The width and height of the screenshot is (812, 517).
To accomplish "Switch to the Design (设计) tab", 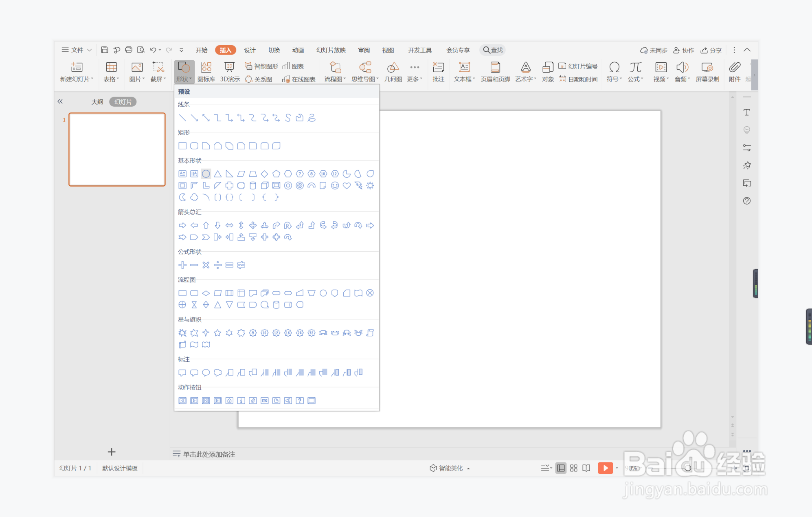I will [250, 50].
